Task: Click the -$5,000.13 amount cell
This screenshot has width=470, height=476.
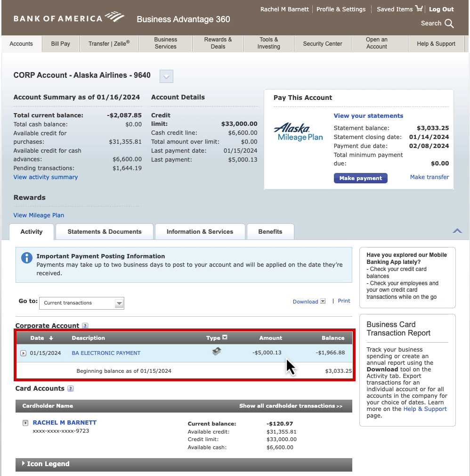Action: pos(267,353)
